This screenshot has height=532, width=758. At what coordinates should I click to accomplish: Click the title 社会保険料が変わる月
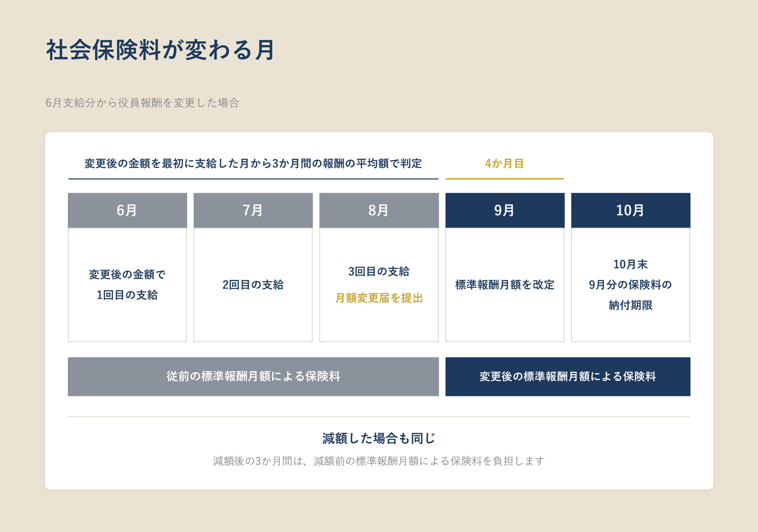(160, 50)
